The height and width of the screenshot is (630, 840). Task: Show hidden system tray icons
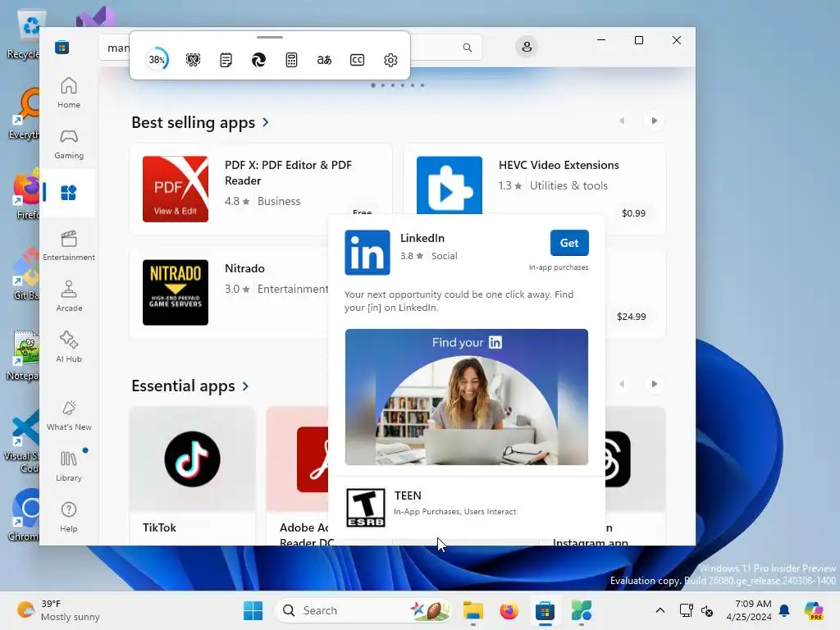point(660,610)
